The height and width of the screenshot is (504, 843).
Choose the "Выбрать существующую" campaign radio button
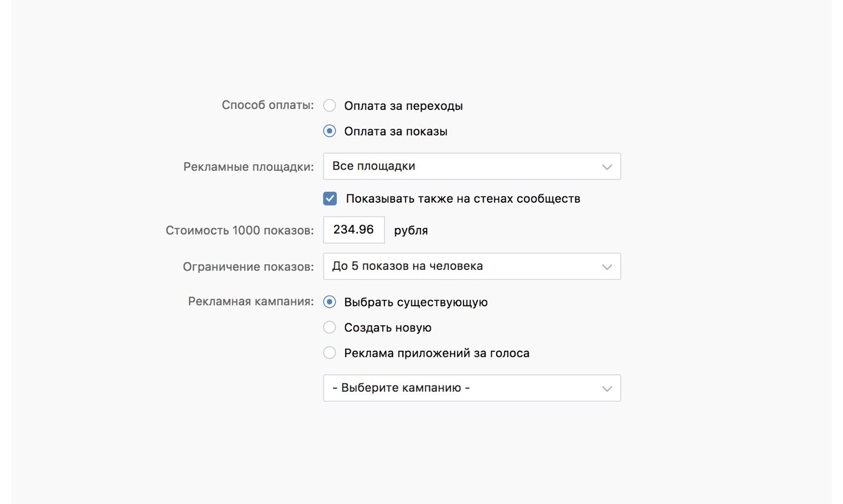[329, 302]
